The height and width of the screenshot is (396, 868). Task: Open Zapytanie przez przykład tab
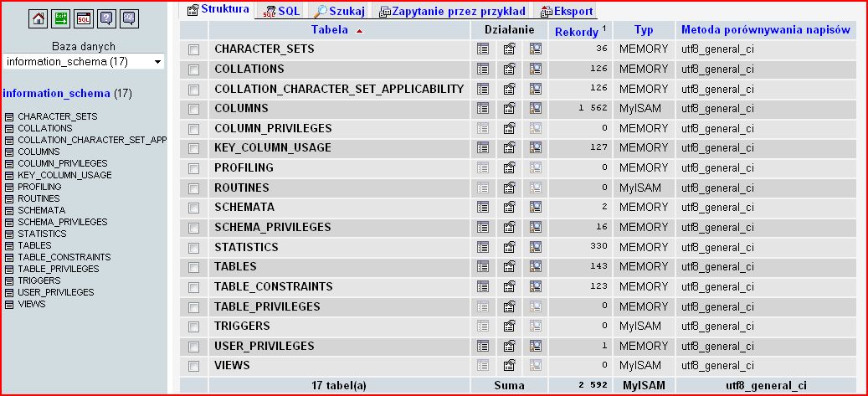point(452,11)
